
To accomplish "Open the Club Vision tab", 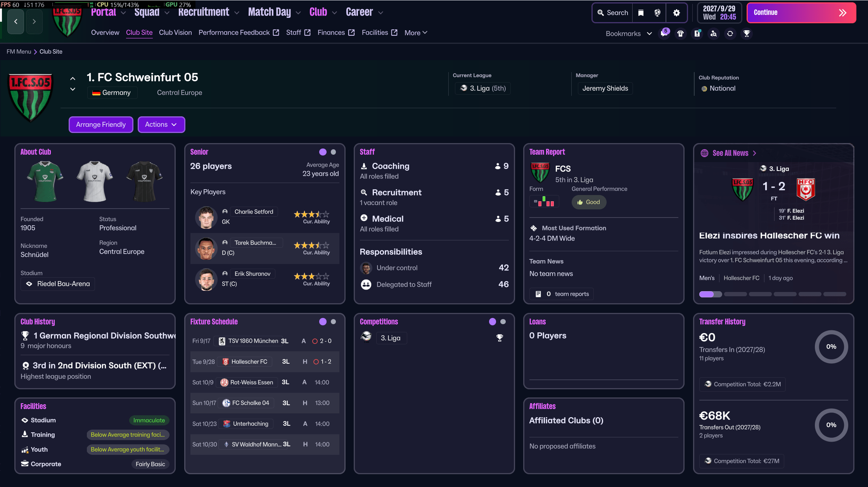I will (175, 33).
